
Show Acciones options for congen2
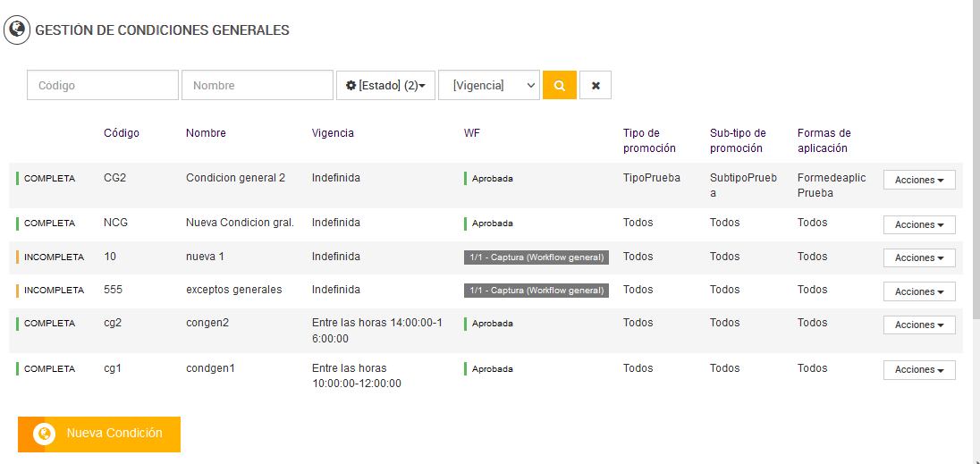(x=919, y=325)
